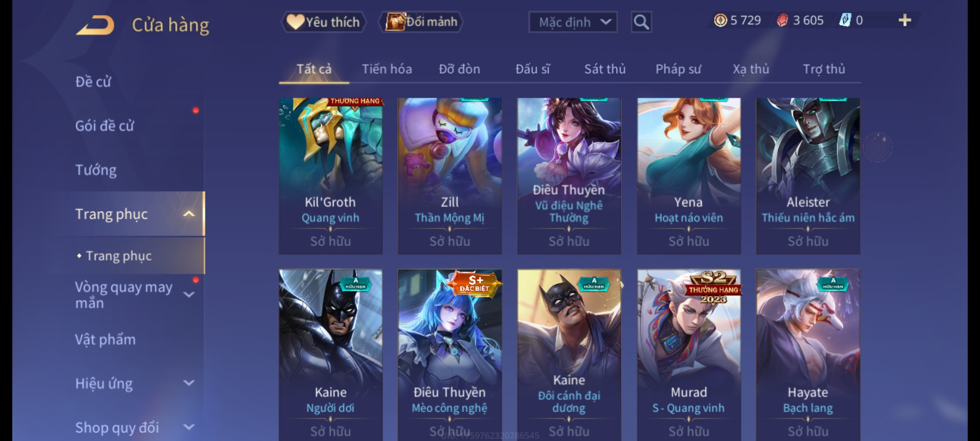Tap the back arrow beside Cửa hàng
The height and width of the screenshot is (441, 980).
tap(95, 25)
